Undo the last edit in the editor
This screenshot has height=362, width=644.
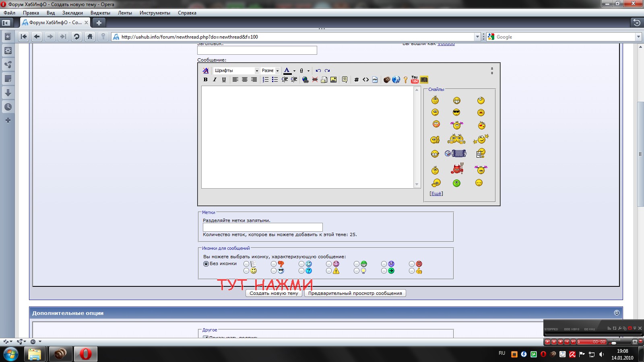coord(318,70)
